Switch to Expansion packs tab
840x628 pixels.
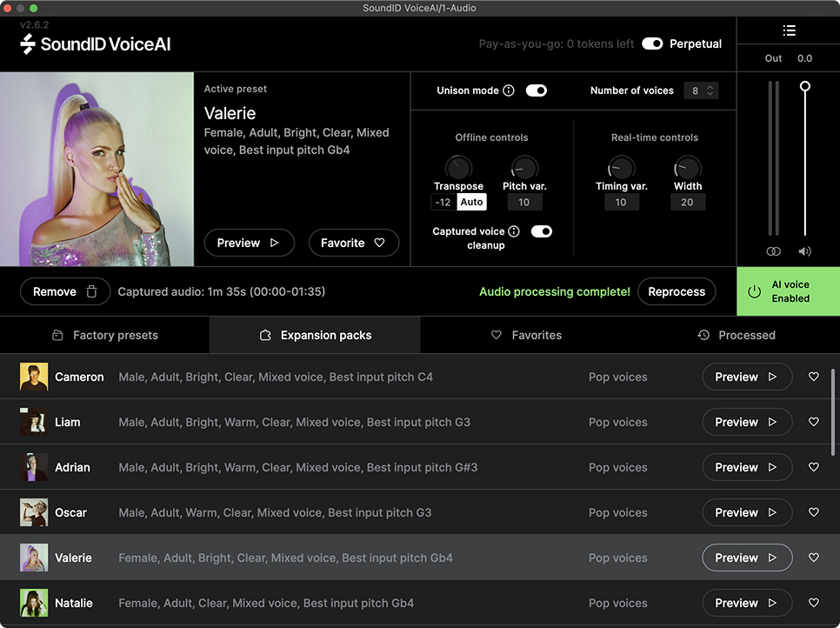[315, 335]
